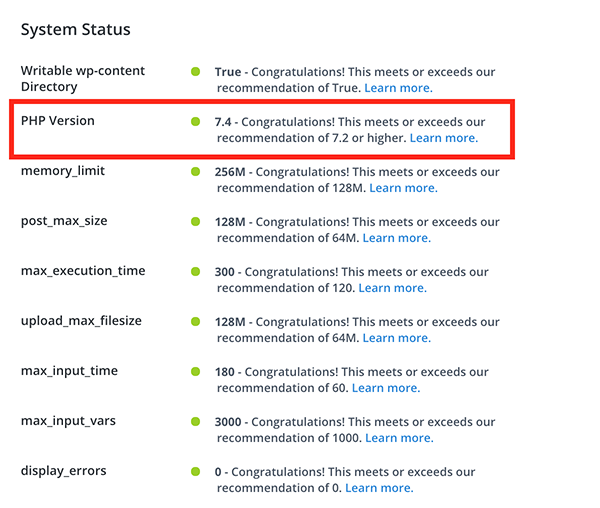Click green status dot for max_input_time
This screenshot has height=508, width=600.
click(196, 371)
